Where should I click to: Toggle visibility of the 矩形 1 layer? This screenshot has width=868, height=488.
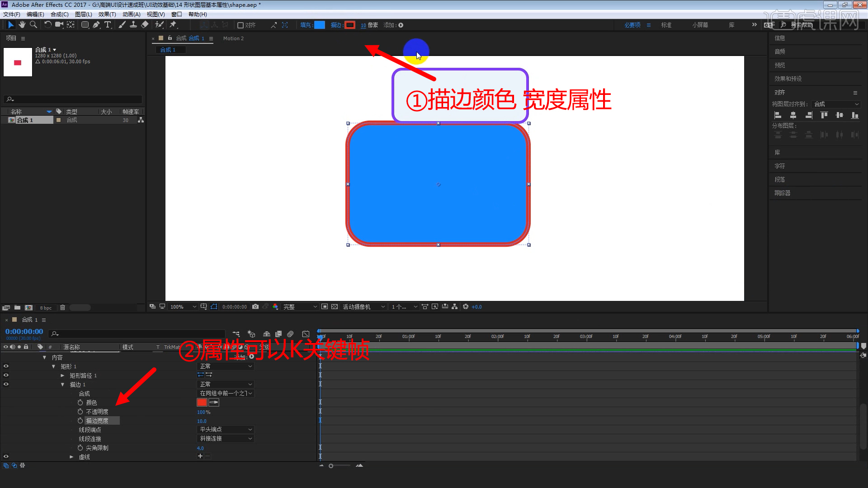coord(6,366)
